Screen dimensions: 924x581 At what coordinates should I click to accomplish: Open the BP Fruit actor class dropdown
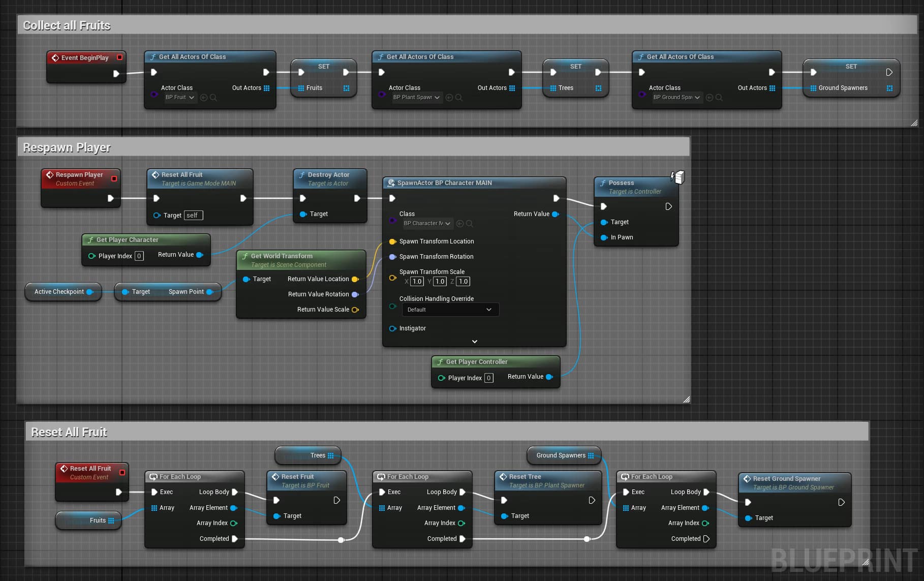coord(180,98)
